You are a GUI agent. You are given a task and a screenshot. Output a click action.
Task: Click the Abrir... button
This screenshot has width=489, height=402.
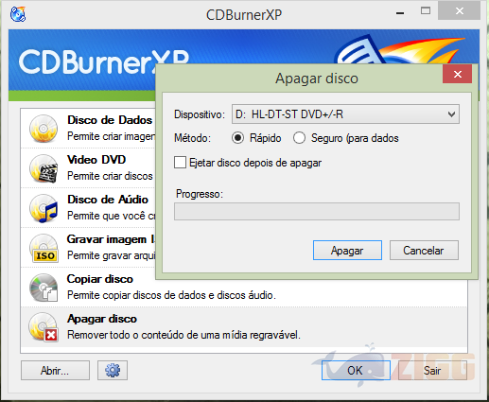(x=55, y=370)
